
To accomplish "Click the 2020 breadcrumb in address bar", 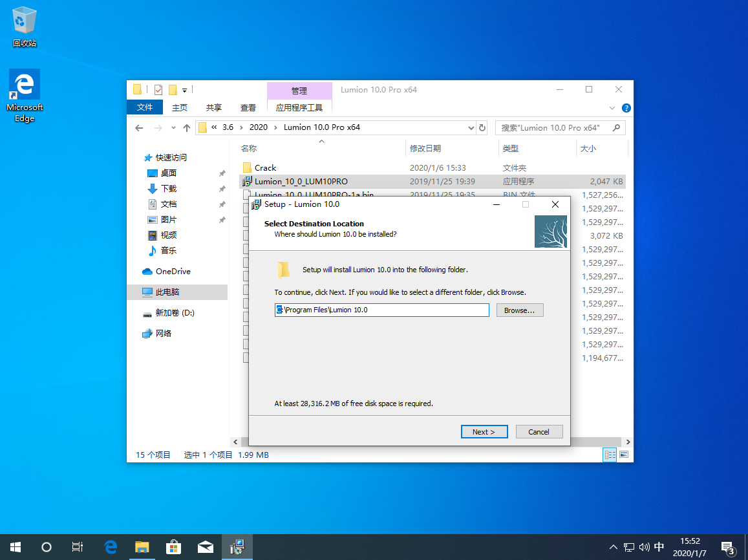I will tap(259, 127).
